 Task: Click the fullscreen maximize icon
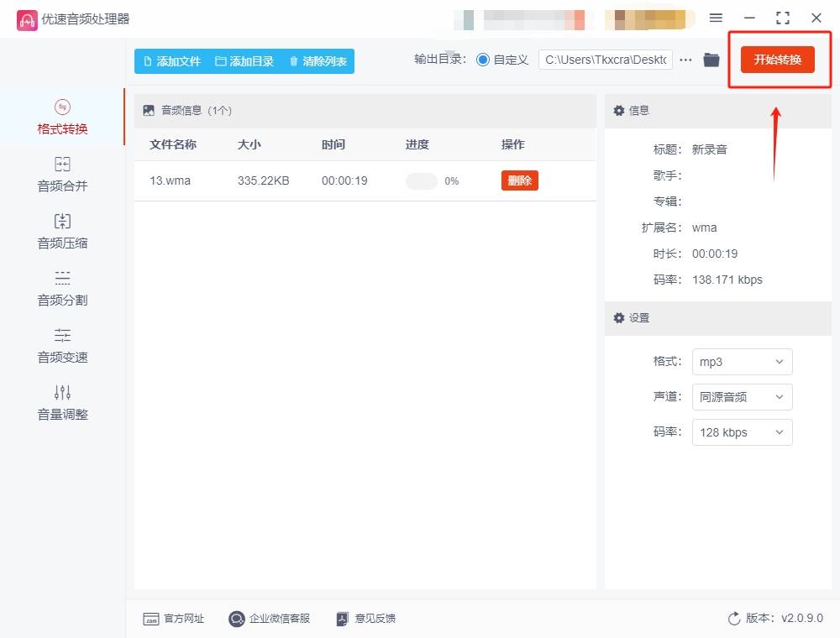[x=783, y=18]
